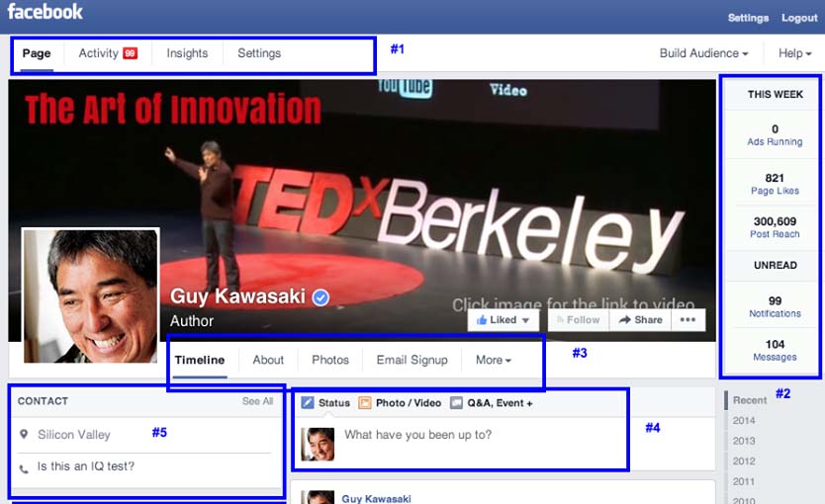Click the location pin icon in Contact
825x504 pixels.
24,434
